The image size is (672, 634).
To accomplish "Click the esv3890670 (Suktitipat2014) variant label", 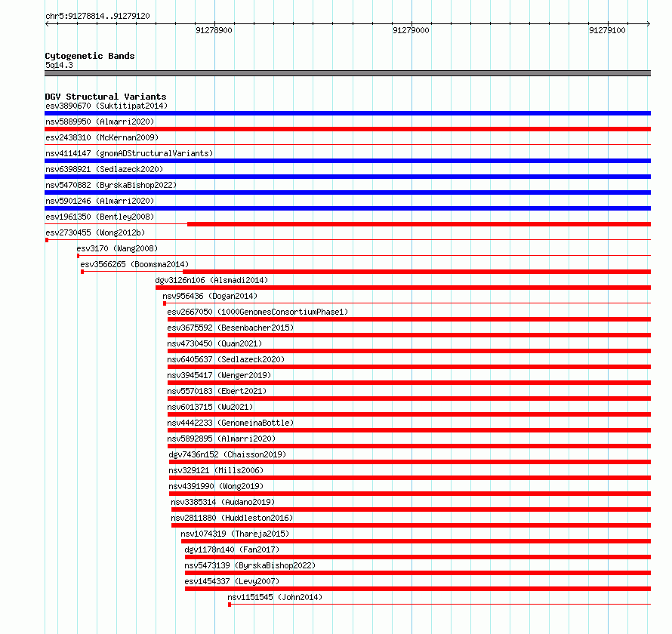I will 106,106.
